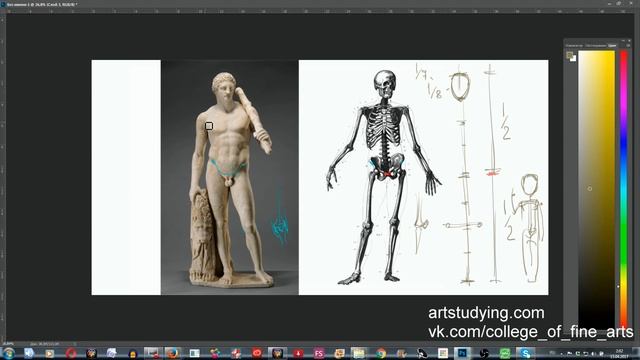Click the rainbow hue slider strip

[x=624, y=189]
